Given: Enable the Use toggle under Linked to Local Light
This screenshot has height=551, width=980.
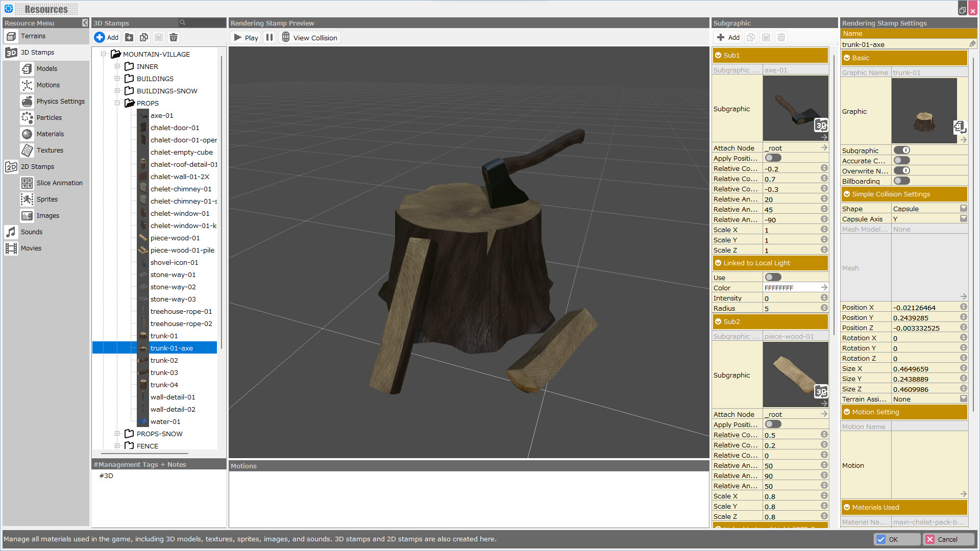Looking at the screenshot, I should point(773,277).
